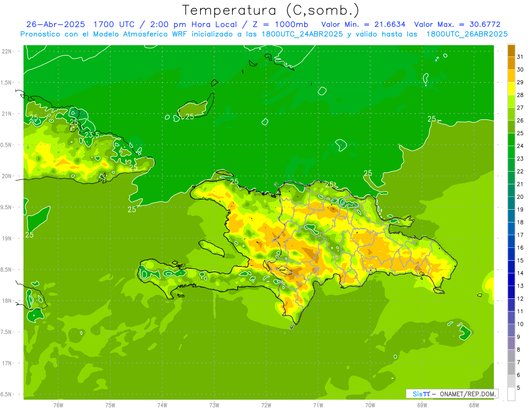Click the gray legend band between 6 and 7

coord(511,368)
